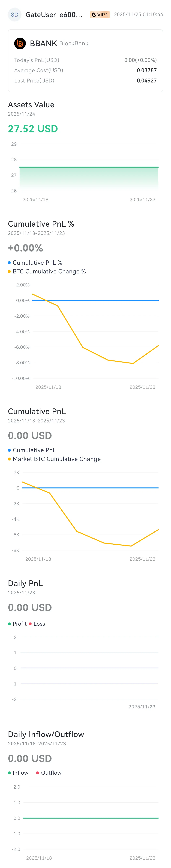The height and width of the screenshot is (868, 171).
Task: Click the VIP 1 badge
Action: (x=100, y=14)
